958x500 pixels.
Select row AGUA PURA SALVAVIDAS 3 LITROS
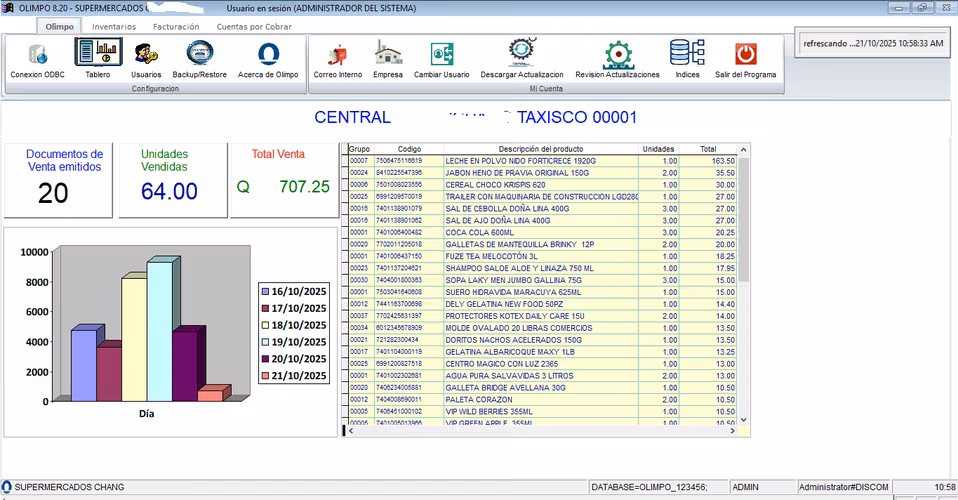(541, 376)
